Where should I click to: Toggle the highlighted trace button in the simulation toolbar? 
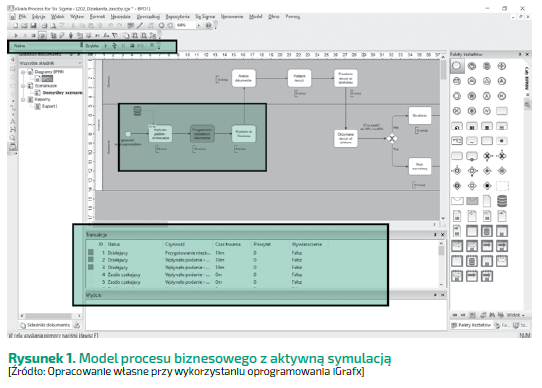42,35
